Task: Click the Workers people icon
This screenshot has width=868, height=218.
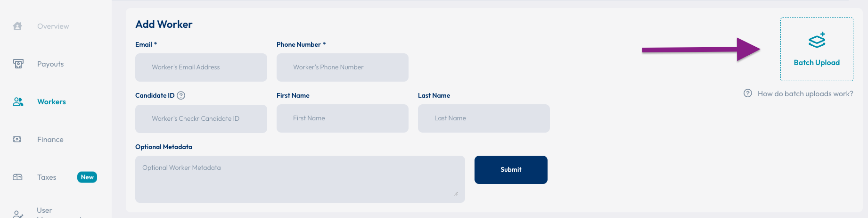Action: point(18,101)
